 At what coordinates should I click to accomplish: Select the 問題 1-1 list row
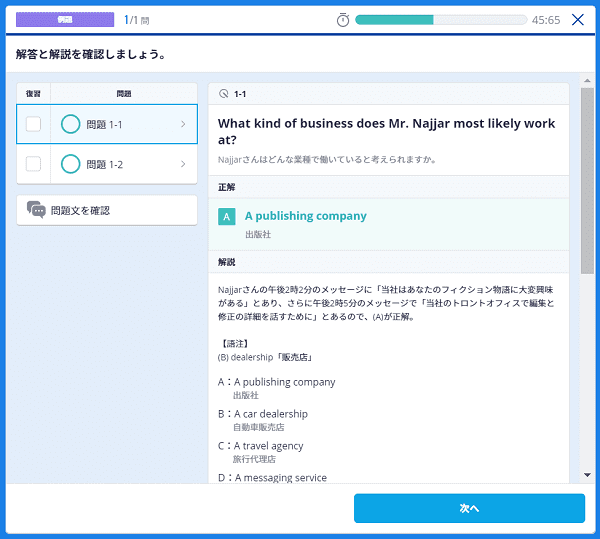tap(120, 124)
